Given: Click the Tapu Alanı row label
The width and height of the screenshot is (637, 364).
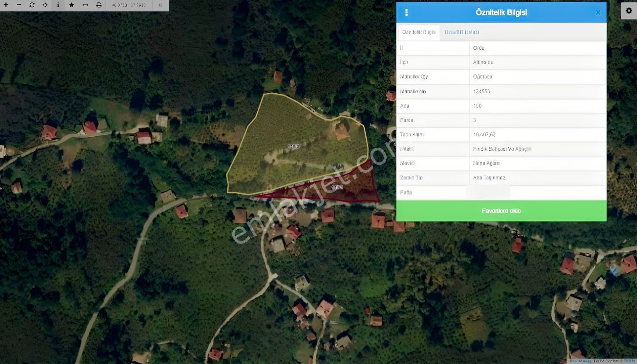Looking at the screenshot, I should pos(412,135).
